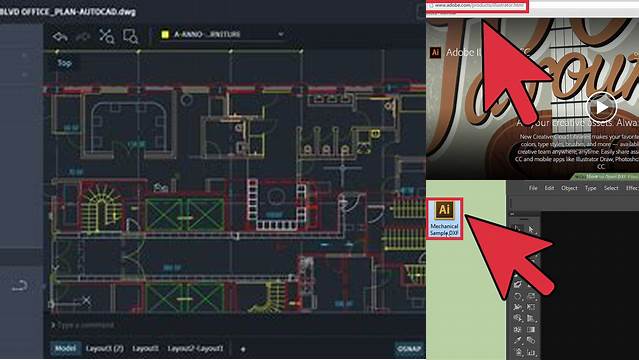The height and width of the screenshot is (360, 639).
Task: Click the greyed redo arrow icon
Action: coord(83,37)
